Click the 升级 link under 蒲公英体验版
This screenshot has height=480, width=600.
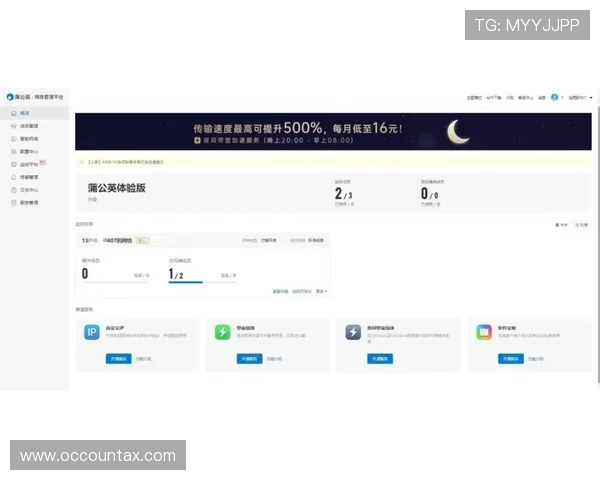[x=92, y=199]
